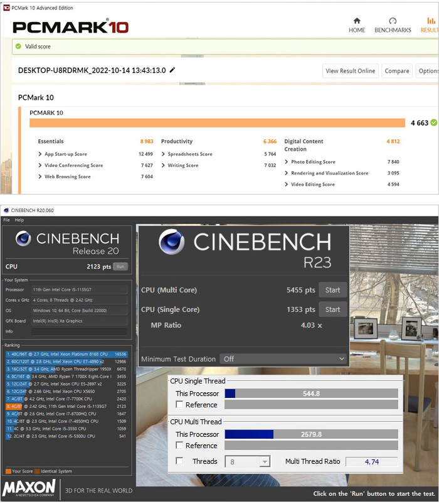Screen dimensions: 439x504
Task: Click the green checkmark beside score 4 663
Action: 433,122
